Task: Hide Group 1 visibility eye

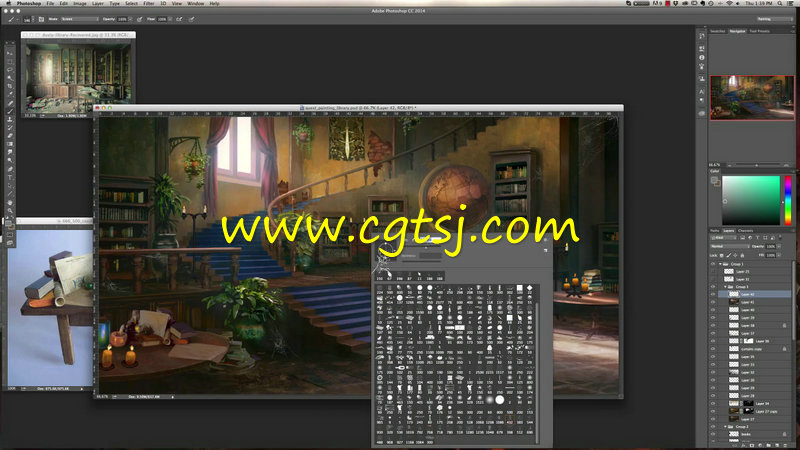Action: 713,264
